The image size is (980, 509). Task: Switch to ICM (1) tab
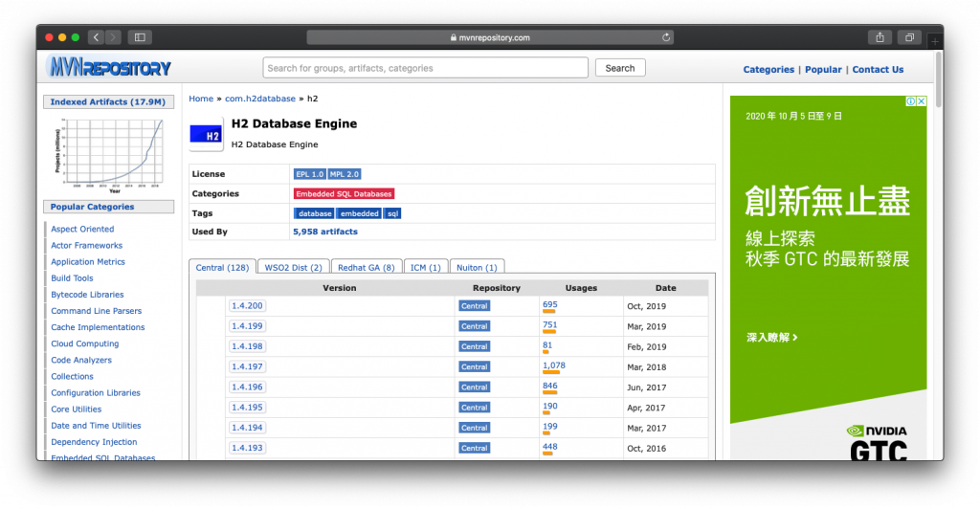tap(426, 267)
